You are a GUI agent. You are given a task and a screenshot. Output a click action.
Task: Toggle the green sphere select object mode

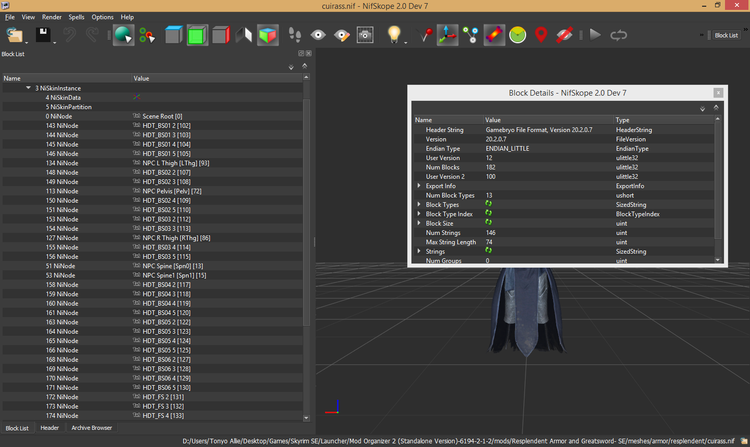point(123,35)
